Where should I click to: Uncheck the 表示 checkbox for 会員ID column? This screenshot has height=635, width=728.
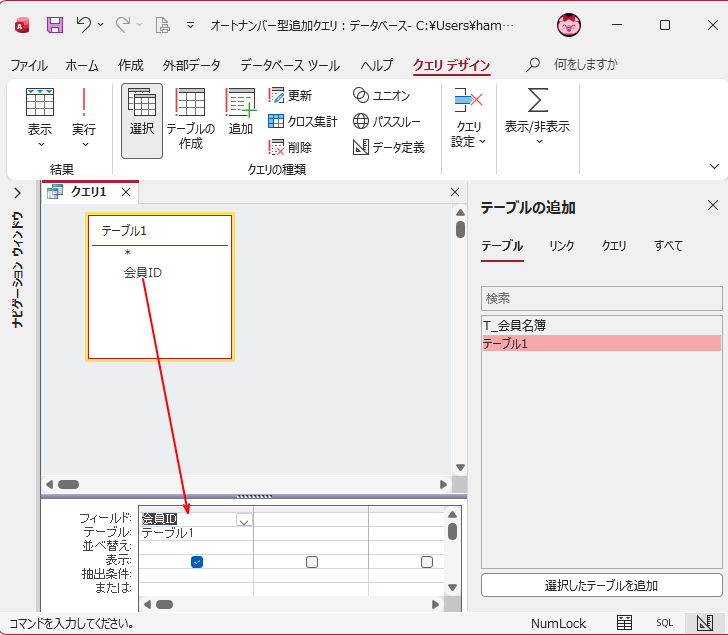[197, 562]
